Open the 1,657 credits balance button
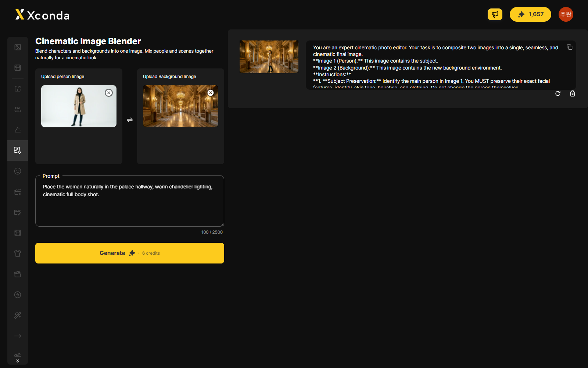This screenshot has height=368, width=588. (x=530, y=14)
